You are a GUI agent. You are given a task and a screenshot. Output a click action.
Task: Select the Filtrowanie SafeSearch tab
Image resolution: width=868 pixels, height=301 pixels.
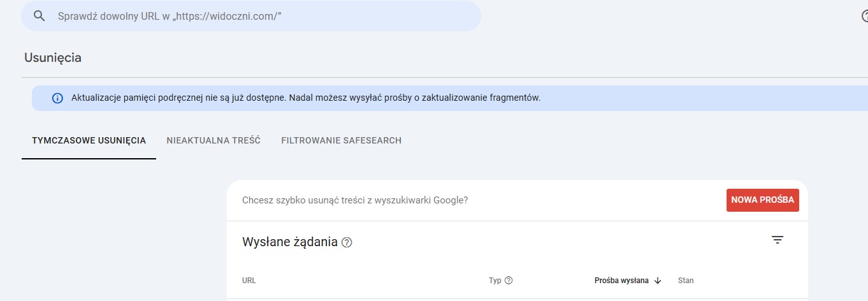pos(342,140)
